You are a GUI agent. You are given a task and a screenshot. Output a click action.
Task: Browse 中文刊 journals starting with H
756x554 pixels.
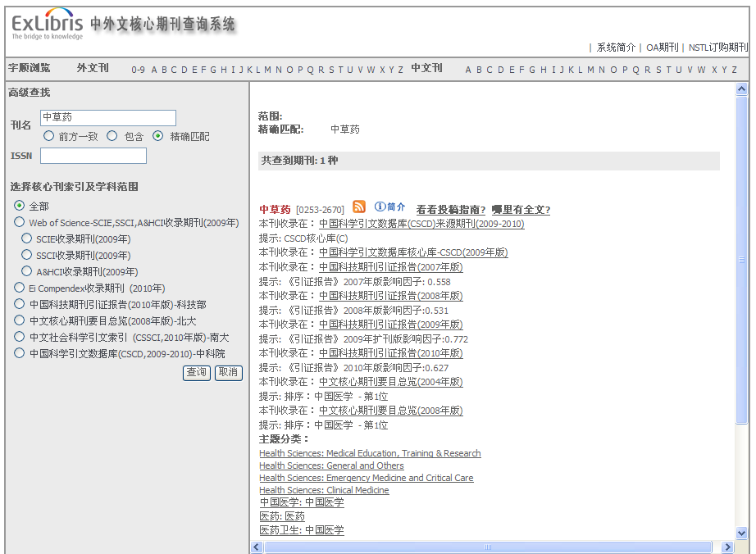544,70
